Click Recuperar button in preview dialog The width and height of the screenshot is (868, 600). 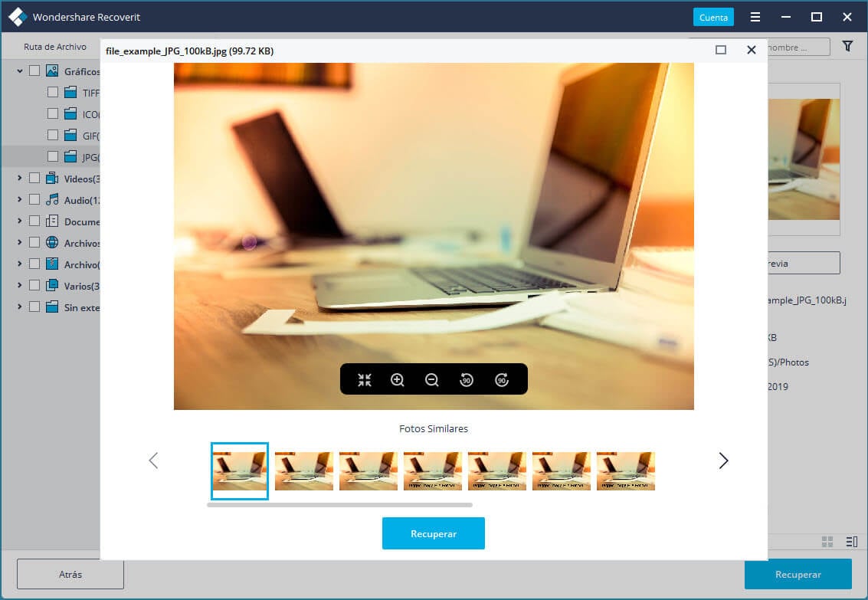coord(434,533)
